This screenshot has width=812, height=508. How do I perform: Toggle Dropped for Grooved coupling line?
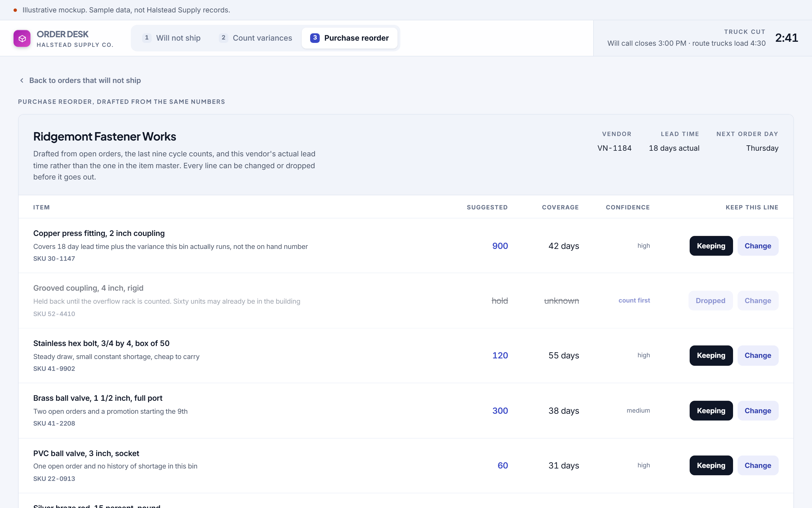pos(710,301)
